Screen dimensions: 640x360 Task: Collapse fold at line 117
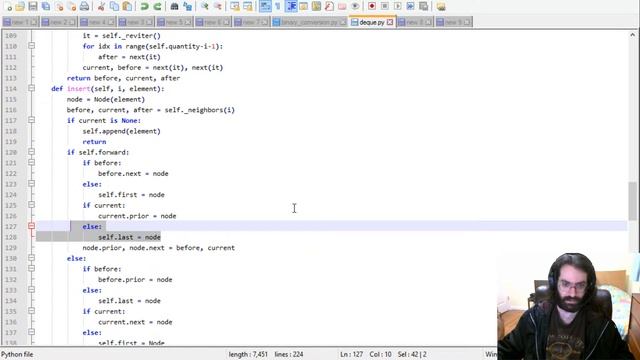click(x=31, y=120)
